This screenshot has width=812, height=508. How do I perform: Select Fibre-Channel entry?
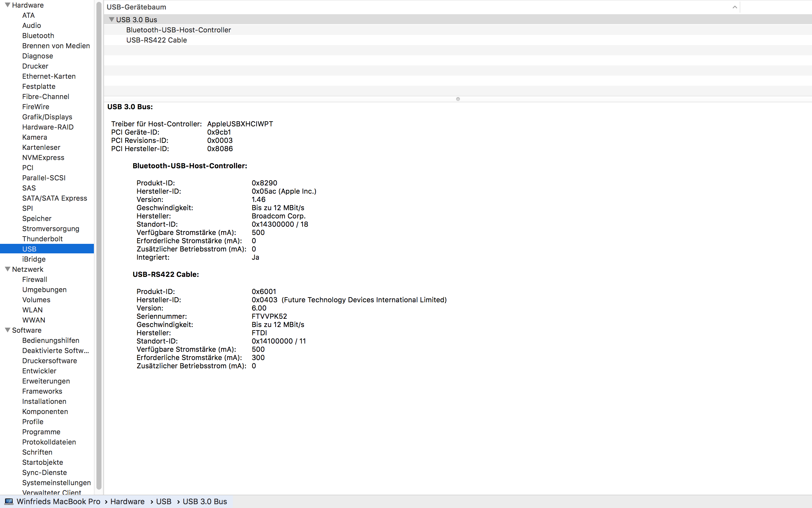[x=46, y=97]
